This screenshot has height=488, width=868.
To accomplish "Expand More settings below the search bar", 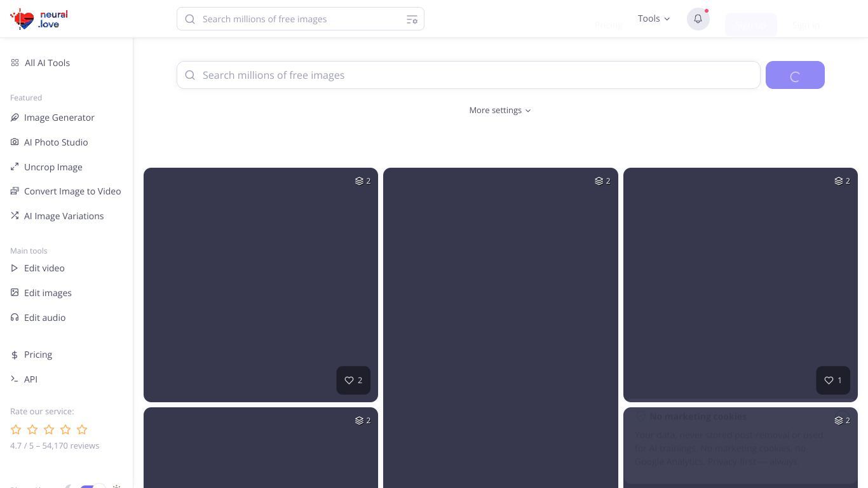I will pyautogui.click(x=500, y=110).
